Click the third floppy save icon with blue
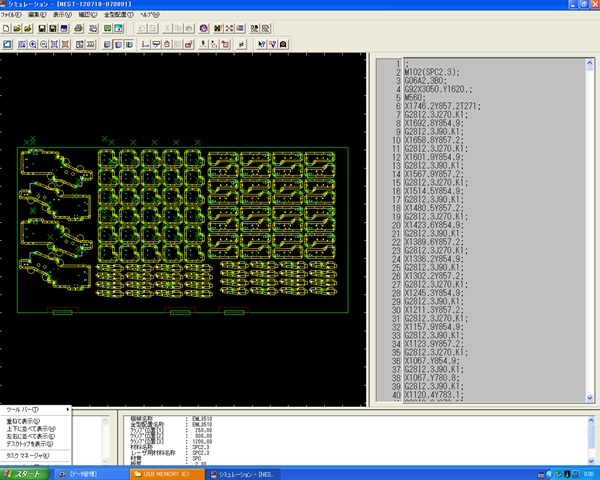This screenshot has width=600, height=480. 64,28
